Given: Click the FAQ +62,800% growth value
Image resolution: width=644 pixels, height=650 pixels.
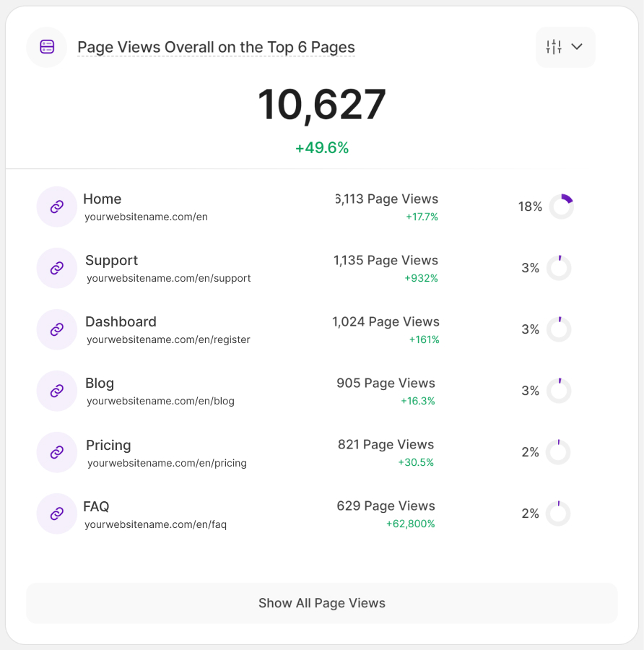Looking at the screenshot, I should click(x=410, y=524).
